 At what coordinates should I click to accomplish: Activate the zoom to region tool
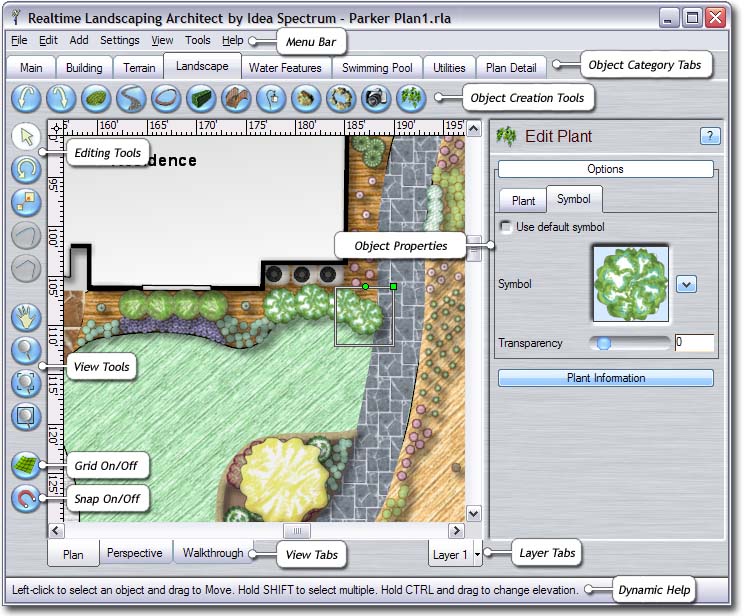[x=26, y=416]
